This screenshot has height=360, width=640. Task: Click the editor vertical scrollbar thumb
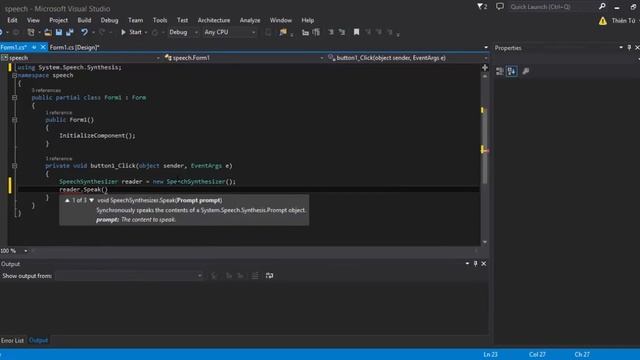pos(484,146)
